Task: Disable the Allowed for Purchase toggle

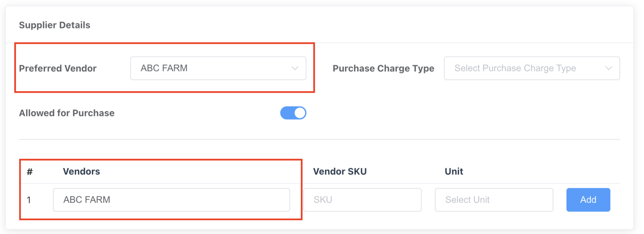Action: click(293, 113)
